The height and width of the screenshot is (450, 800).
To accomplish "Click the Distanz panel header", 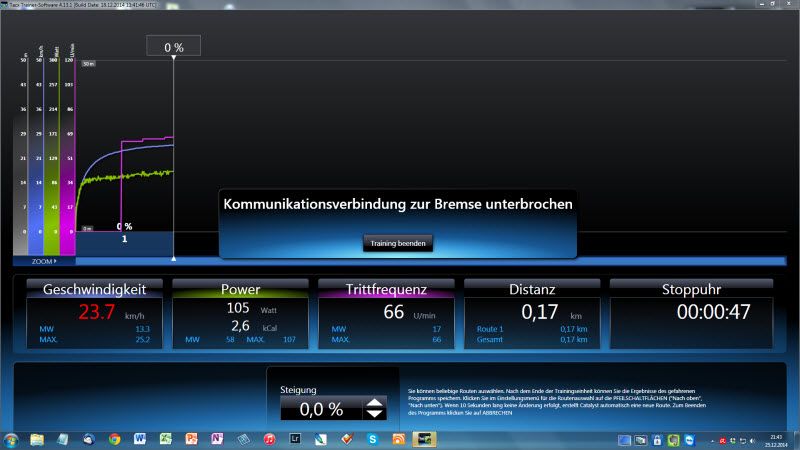I will [x=532, y=289].
